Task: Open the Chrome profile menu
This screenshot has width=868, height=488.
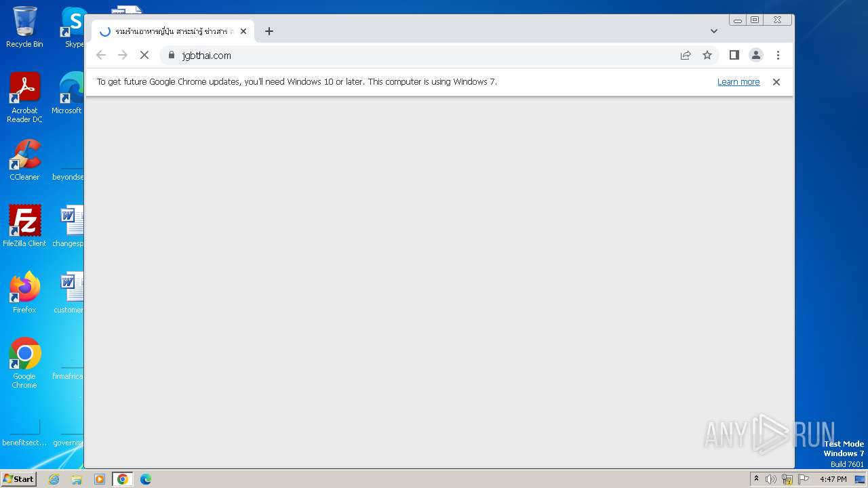Action: point(756,55)
